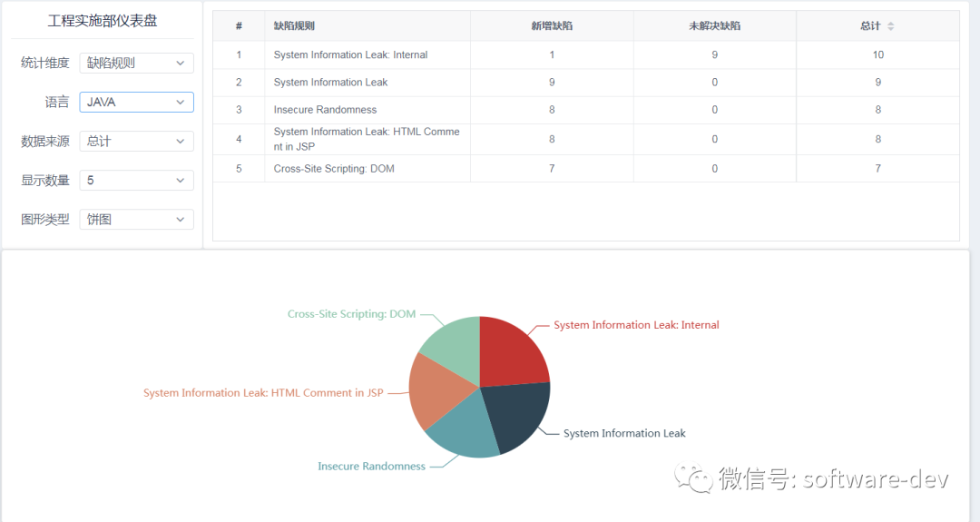Open the 数据来源 dropdown showing 总计
Image resolution: width=980 pixels, height=522 pixels.
tap(136, 142)
